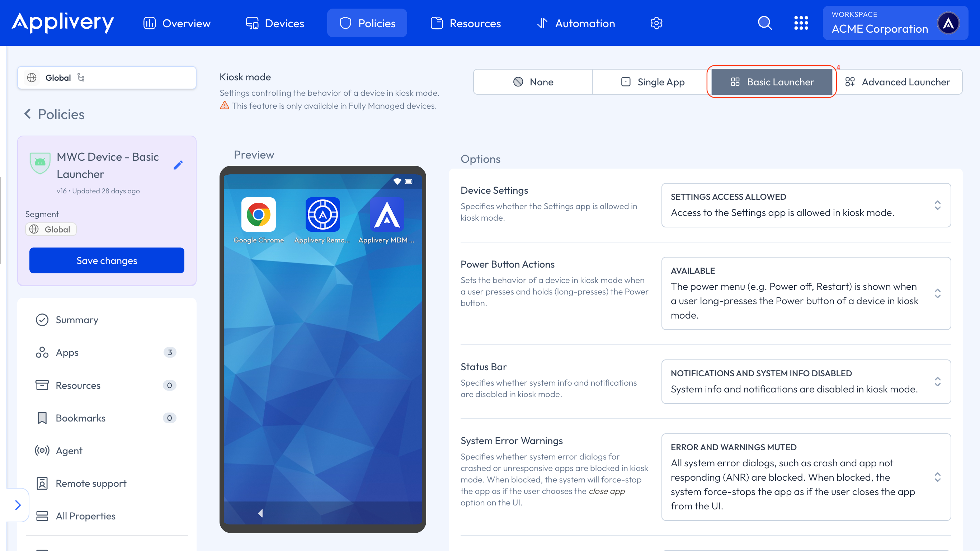Viewport: 980px width, 551px height.
Task: Click the Apps count badge 3
Action: [170, 352]
